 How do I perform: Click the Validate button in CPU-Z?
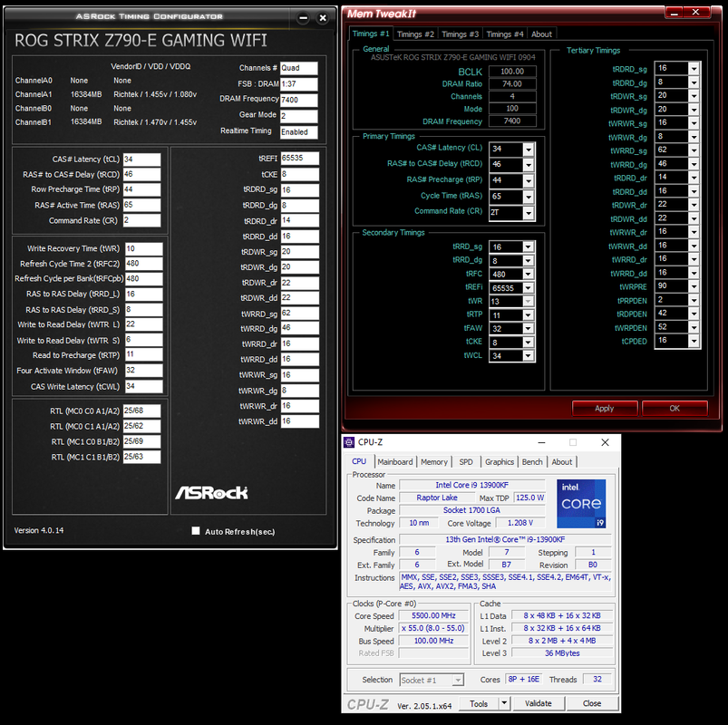[x=539, y=703]
